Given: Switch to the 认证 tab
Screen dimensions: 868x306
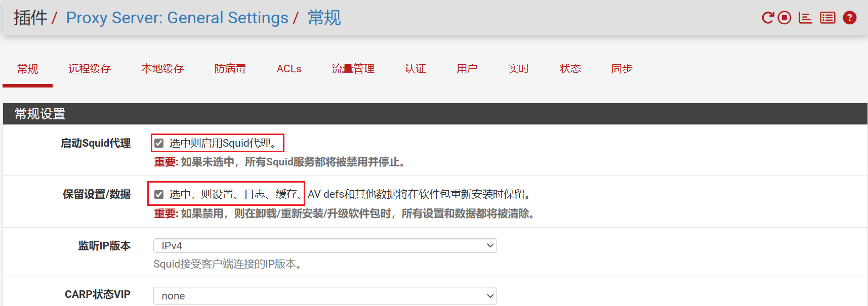Looking at the screenshot, I should [x=415, y=69].
